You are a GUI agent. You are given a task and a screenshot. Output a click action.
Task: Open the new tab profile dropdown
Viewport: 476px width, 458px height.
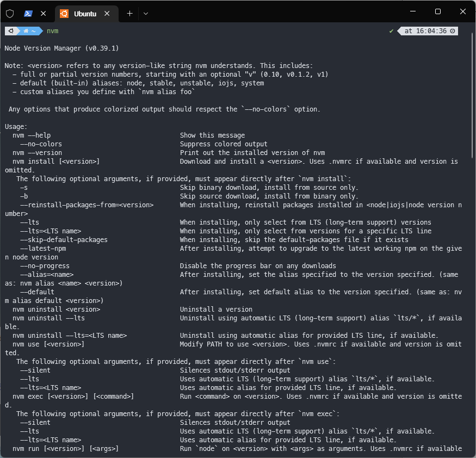pyautogui.click(x=146, y=14)
